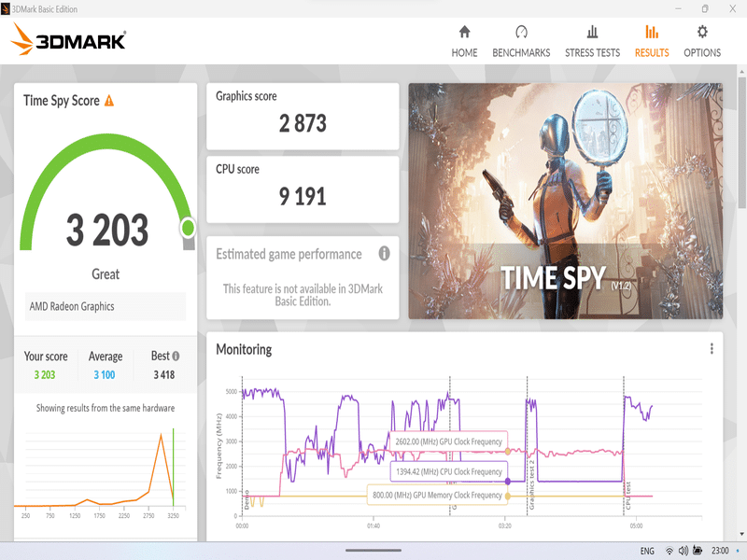
Task: Click the CPU score card
Action: click(303, 189)
